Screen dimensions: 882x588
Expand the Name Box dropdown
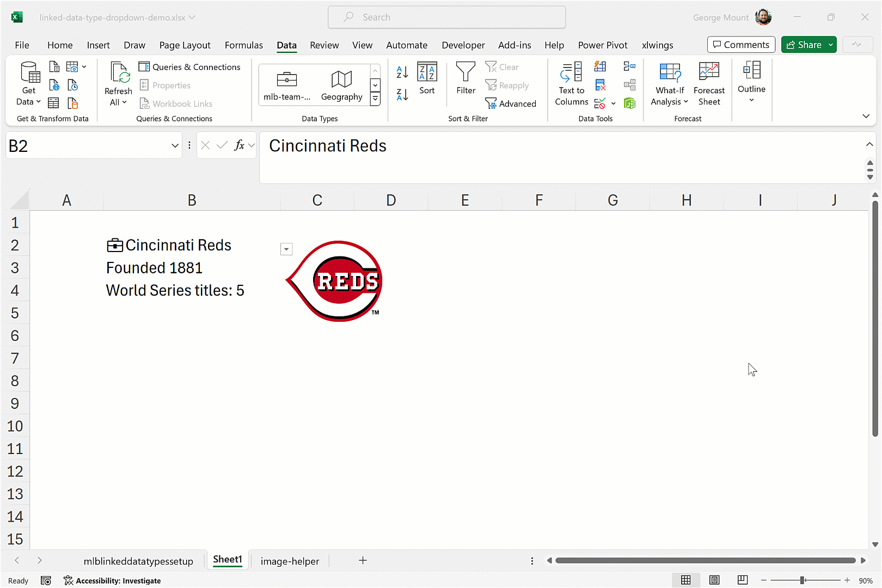(x=175, y=146)
